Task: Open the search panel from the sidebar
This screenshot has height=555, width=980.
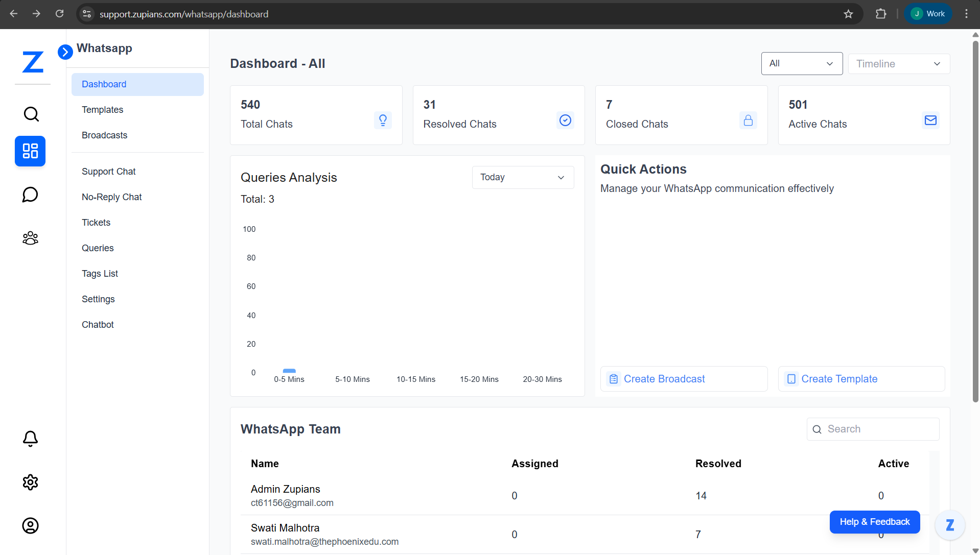Action: pyautogui.click(x=30, y=114)
